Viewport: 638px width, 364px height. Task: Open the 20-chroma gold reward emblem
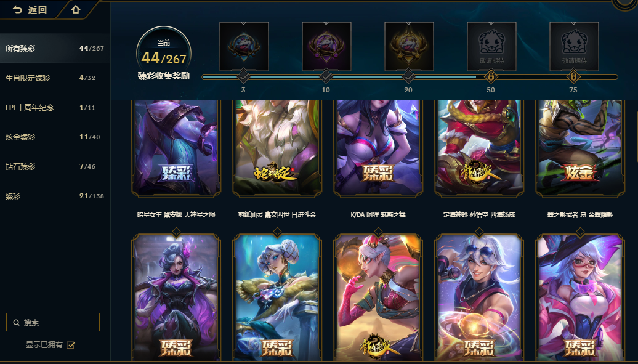[409, 46]
